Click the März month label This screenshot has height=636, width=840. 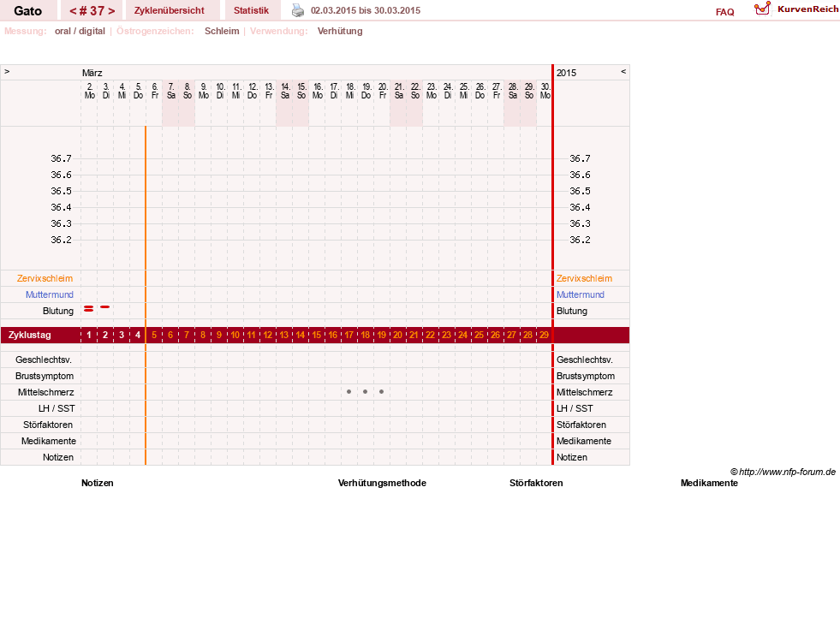tap(92, 73)
